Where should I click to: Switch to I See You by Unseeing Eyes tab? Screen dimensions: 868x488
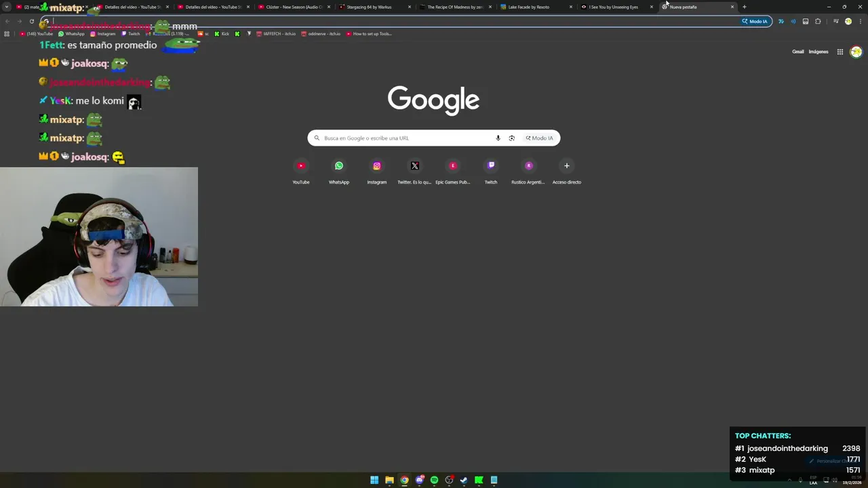(x=618, y=7)
